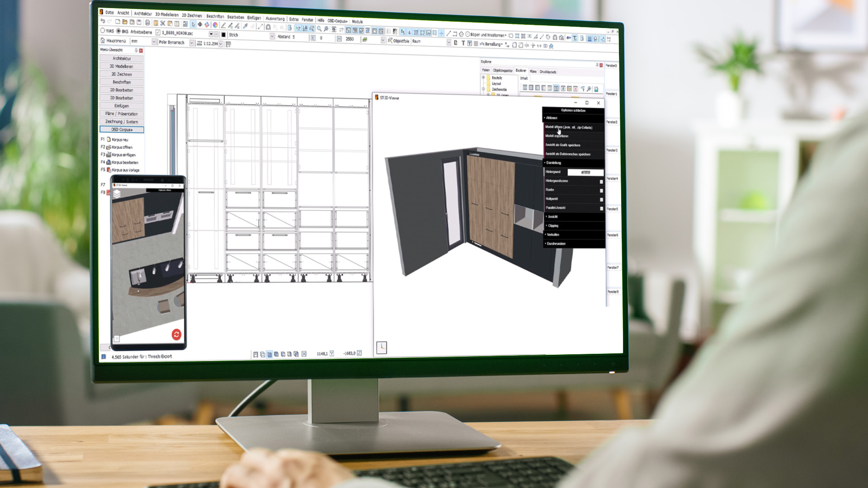
Task: Select the Architektur menu item
Action: point(121,58)
